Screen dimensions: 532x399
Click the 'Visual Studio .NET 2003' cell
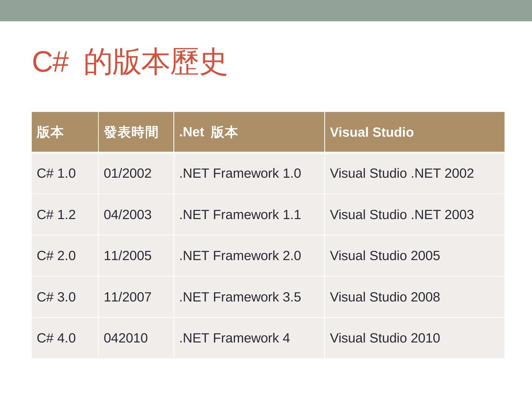point(402,215)
